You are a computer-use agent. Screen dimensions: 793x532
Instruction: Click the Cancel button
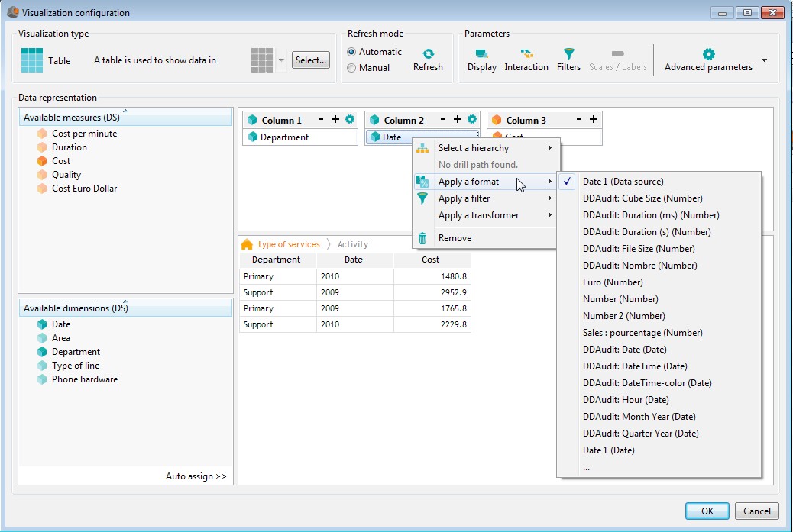[x=756, y=511]
